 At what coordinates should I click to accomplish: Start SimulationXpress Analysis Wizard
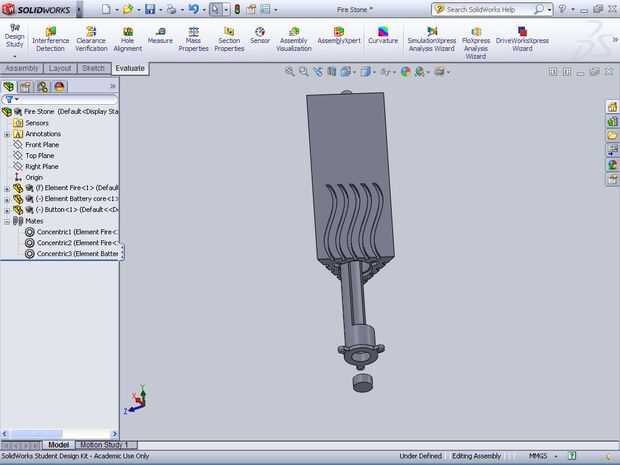[x=432, y=39]
